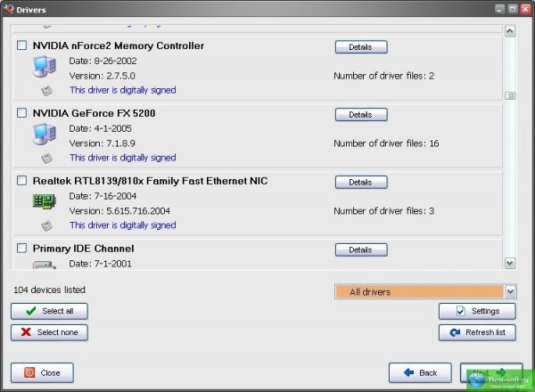Select the NVIDIA nForce2 Memory Controller title
The width and height of the screenshot is (535, 392).
119,45
